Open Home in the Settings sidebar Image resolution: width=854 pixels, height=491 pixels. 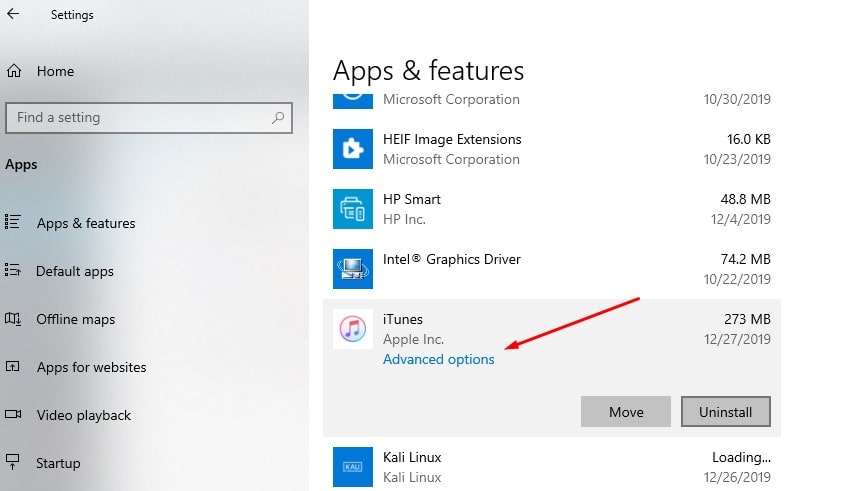pyautogui.click(x=56, y=71)
